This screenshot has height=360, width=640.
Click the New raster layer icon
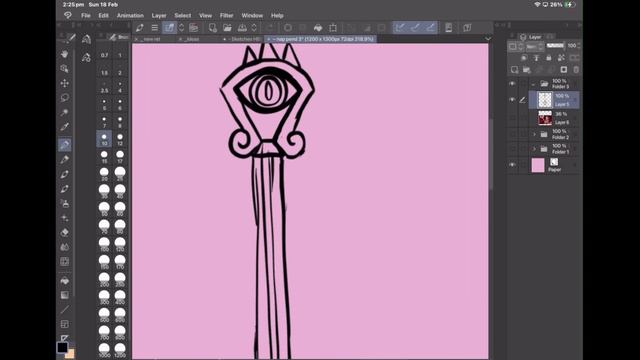click(x=514, y=70)
